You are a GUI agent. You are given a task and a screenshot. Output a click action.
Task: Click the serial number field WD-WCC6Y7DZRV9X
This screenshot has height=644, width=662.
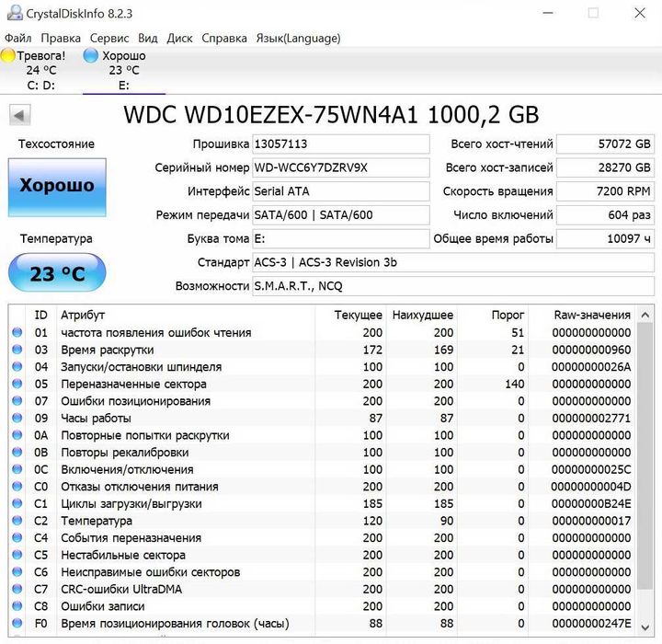point(341,167)
